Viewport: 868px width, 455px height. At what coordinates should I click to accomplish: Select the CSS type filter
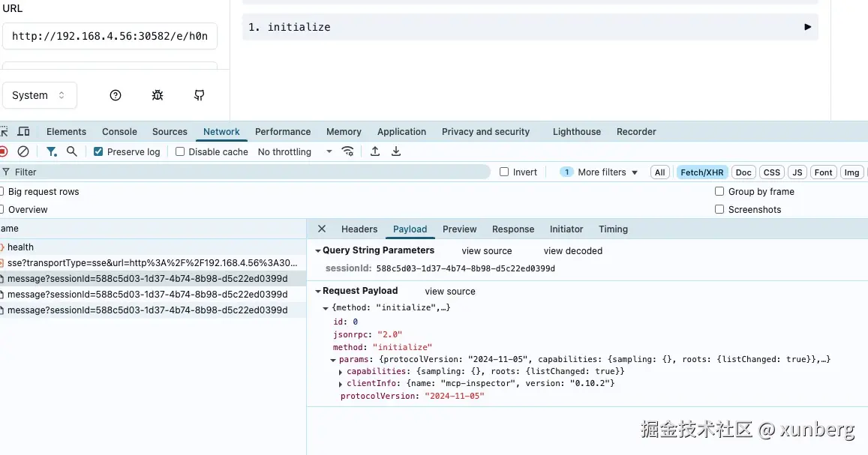pyautogui.click(x=772, y=172)
